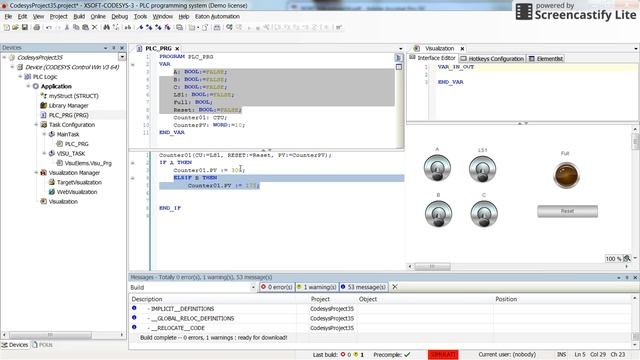This screenshot has height=360, width=640.
Task: Click the Full lamp indicator
Action: pyautogui.click(x=566, y=176)
